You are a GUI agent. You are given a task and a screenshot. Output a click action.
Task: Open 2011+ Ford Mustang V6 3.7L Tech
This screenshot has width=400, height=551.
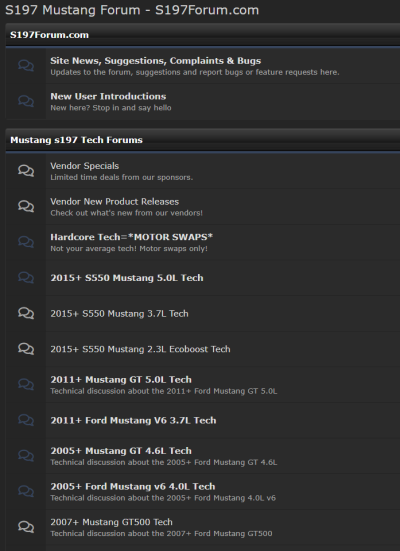pos(133,421)
